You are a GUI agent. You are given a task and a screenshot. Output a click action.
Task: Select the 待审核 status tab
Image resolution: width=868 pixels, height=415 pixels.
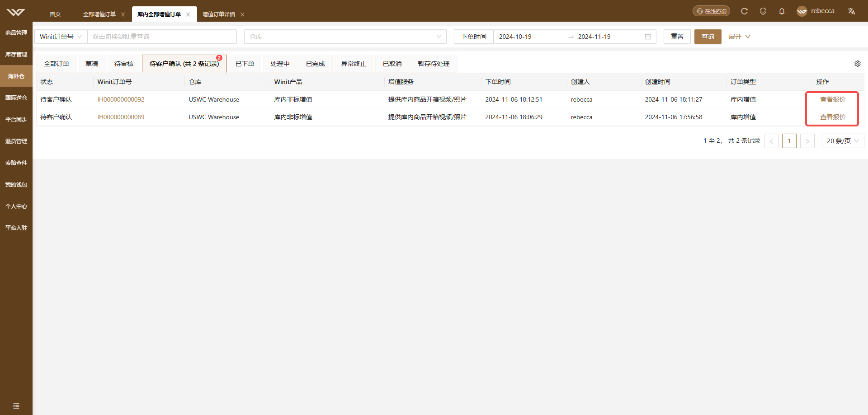(x=124, y=64)
